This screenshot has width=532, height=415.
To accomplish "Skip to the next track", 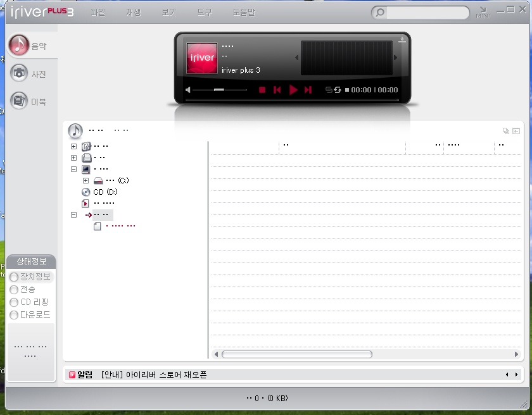I will click(x=308, y=90).
